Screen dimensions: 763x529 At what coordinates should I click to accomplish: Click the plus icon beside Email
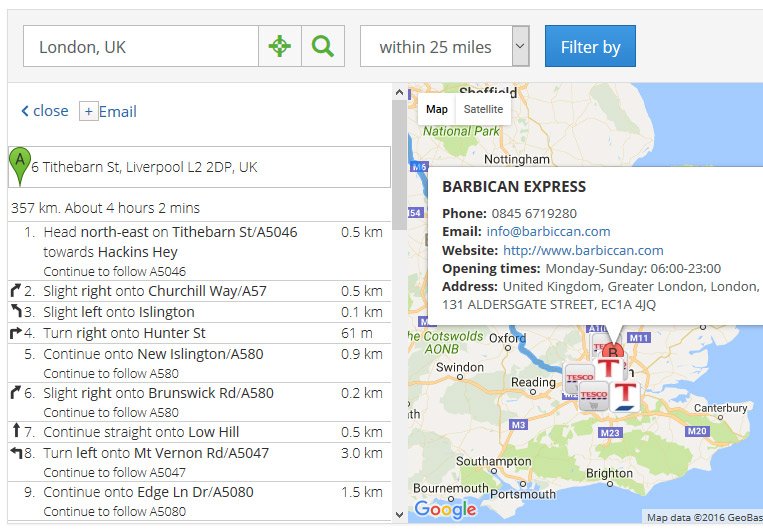pos(89,111)
